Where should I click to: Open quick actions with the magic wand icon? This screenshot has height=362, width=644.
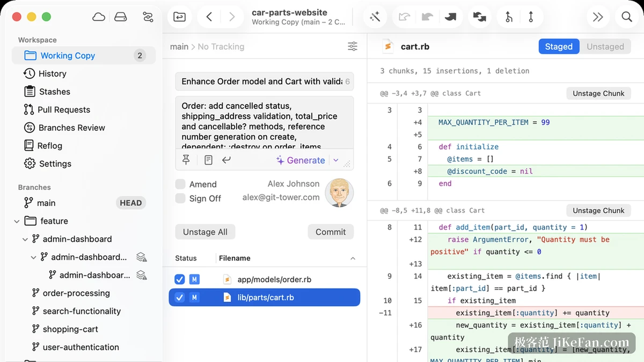click(375, 17)
